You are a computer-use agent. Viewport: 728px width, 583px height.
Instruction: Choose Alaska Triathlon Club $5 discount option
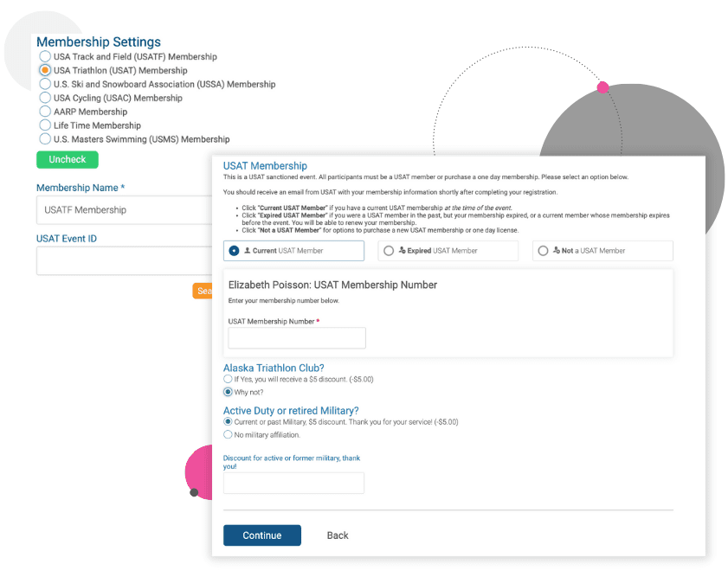click(228, 379)
